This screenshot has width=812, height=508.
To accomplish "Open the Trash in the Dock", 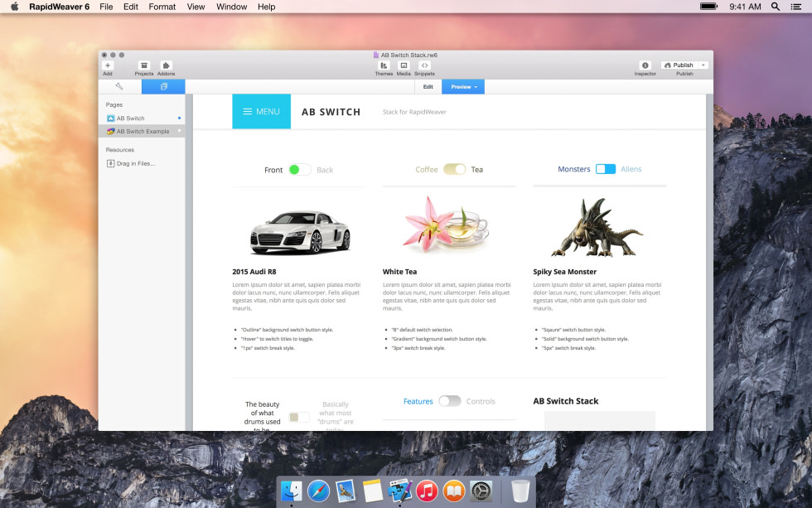I will 520,491.
